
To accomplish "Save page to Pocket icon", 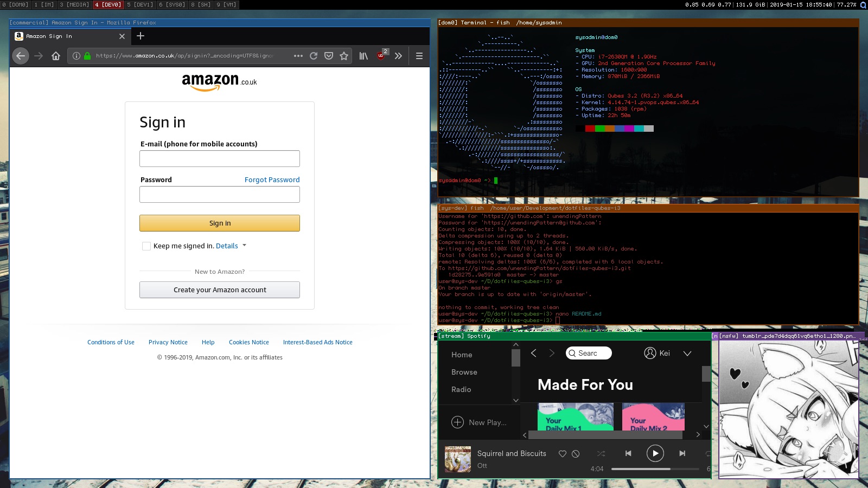I will pyautogui.click(x=329, y=55).
